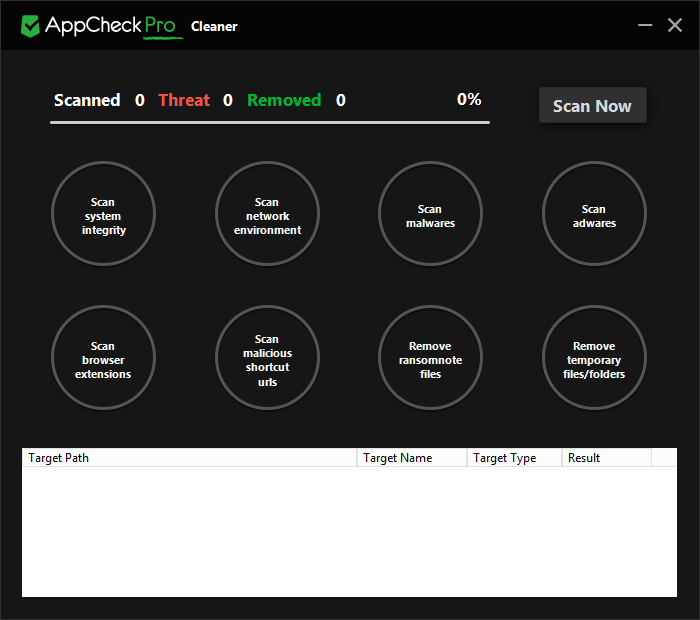Toggle the Scan browser extensions option
The width and height of the screenshot is (700, 620).
click(x=104, y=359)
